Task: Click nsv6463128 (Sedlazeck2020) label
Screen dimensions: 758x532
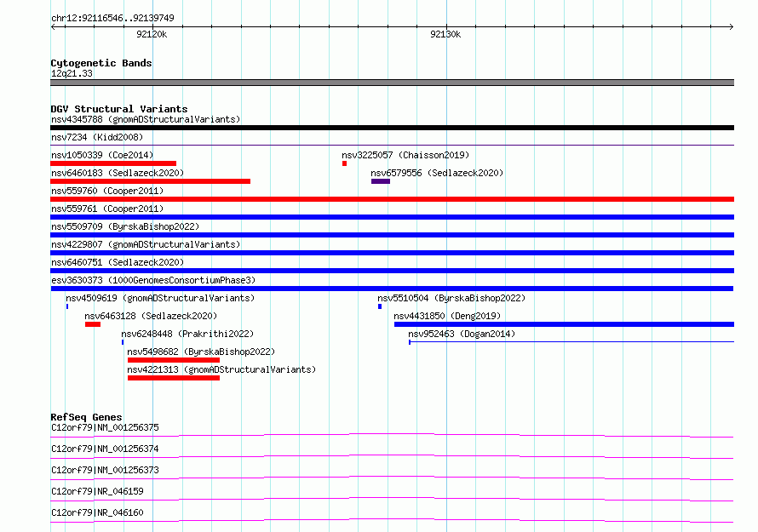Action: tap(151, 316)
